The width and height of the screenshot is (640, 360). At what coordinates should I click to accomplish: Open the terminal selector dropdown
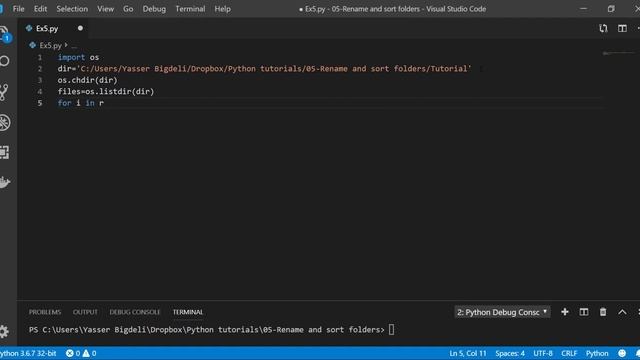point(502,312)
